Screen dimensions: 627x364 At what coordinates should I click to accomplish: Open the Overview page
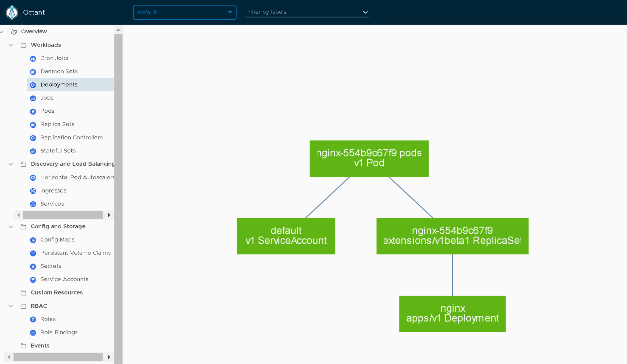pos(34,31)
